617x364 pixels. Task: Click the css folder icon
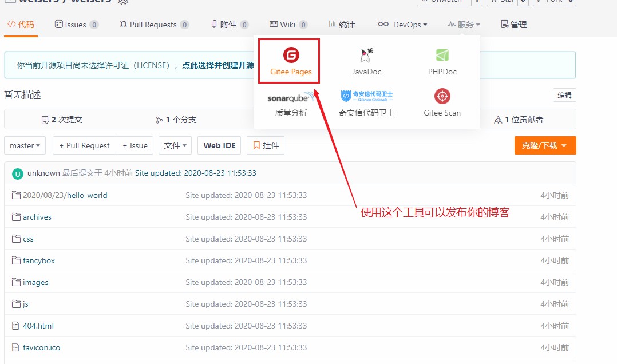[x=16, y=239]
